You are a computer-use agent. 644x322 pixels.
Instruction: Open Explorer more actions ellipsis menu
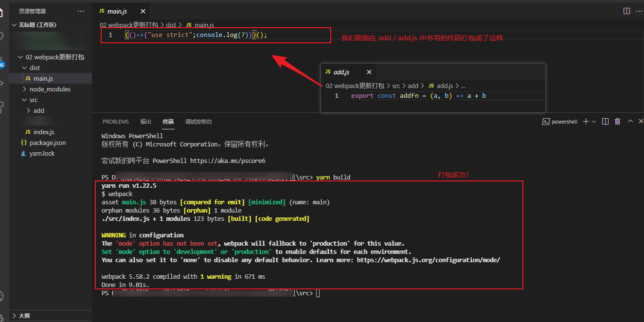(81, 11)
